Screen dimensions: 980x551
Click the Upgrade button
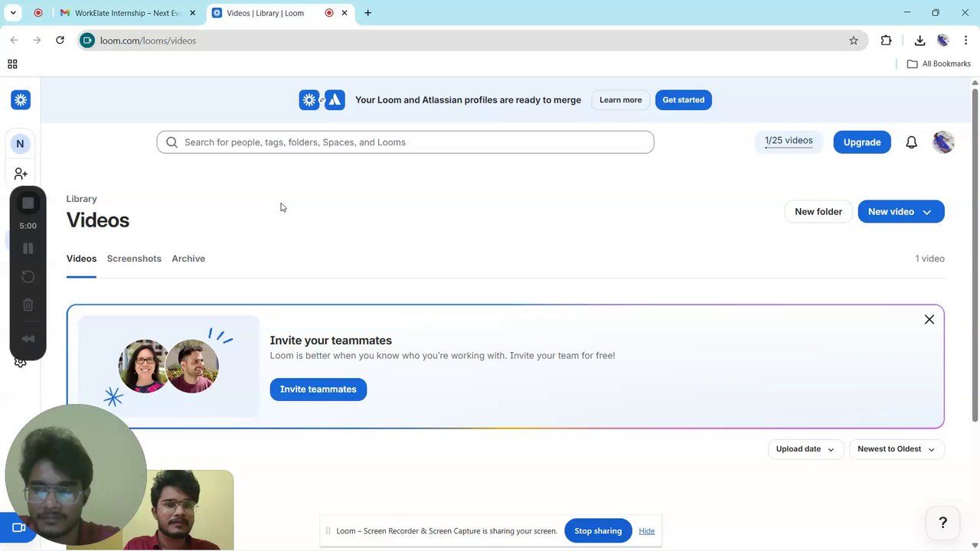862,142
